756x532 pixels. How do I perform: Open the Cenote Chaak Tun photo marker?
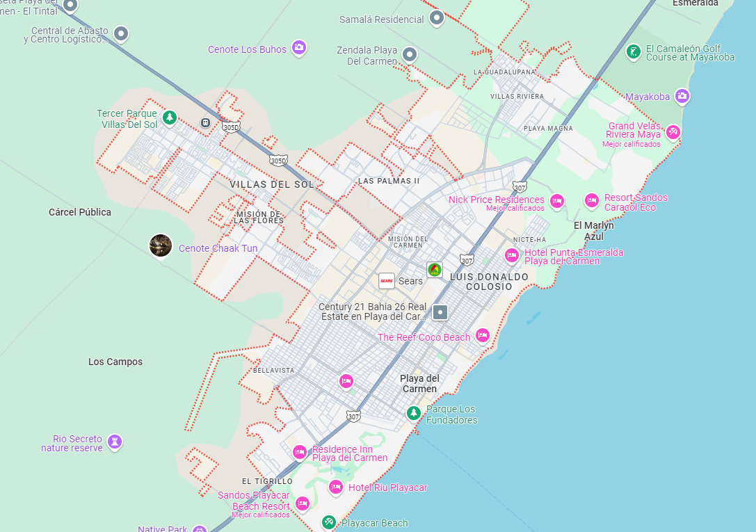(x=161, y=245)
